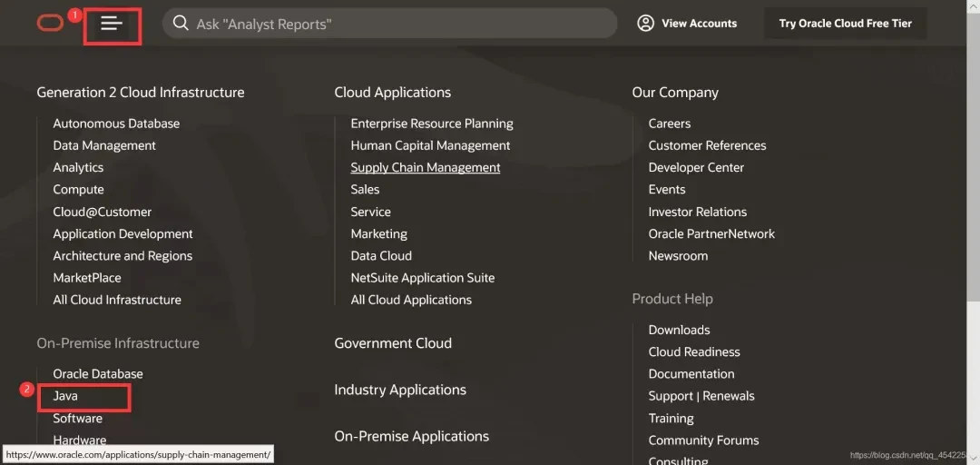Select All Cloud Infrastructure
Viewport: 980px width, 465px height.
(x=117, y=300)
